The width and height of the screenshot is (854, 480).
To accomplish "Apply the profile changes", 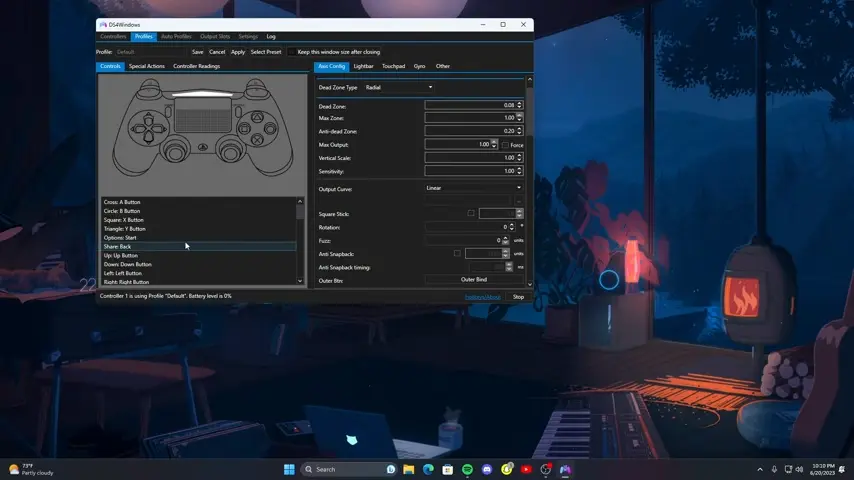I will point(238,52).
